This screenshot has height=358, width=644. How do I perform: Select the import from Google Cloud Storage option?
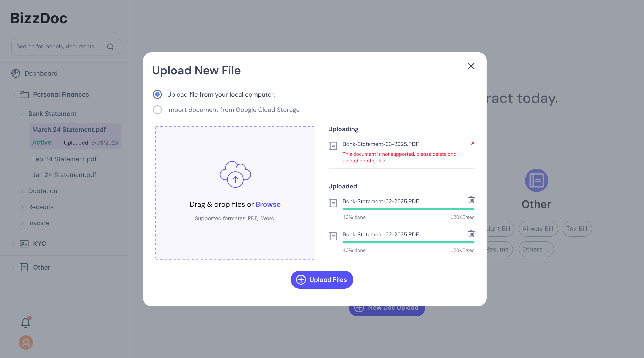coord(157,110)
